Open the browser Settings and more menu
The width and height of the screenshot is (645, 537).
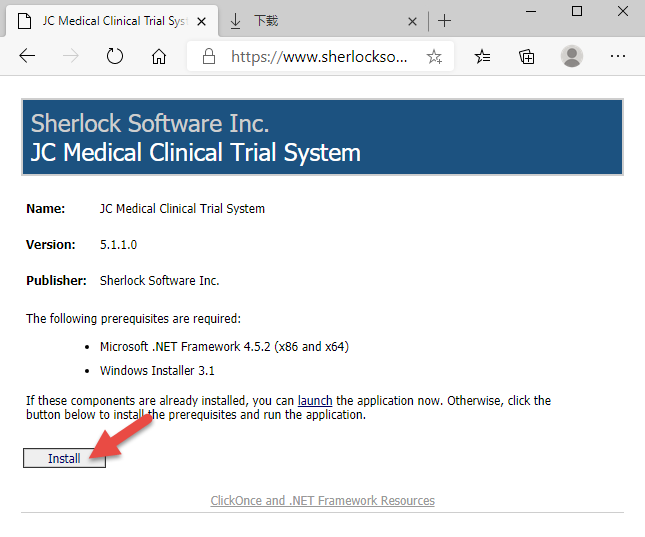tap(618, 56)
